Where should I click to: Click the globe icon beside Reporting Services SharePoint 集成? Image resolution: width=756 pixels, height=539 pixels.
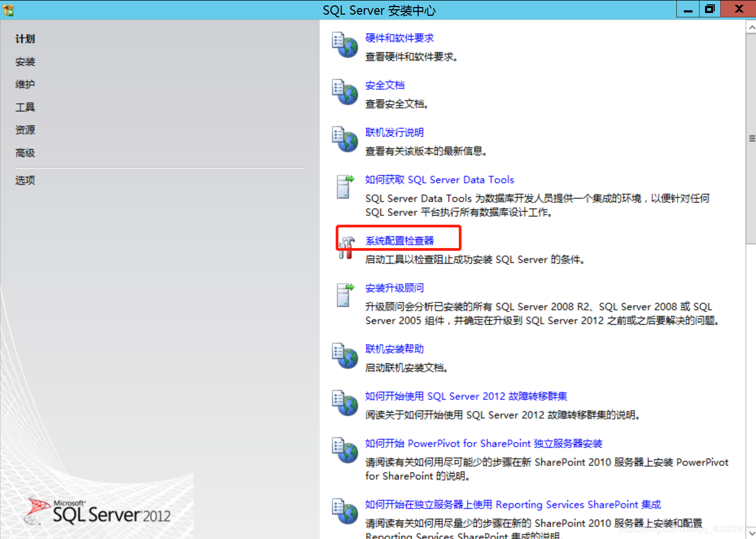pyautogui.click(x=345, y=512)
